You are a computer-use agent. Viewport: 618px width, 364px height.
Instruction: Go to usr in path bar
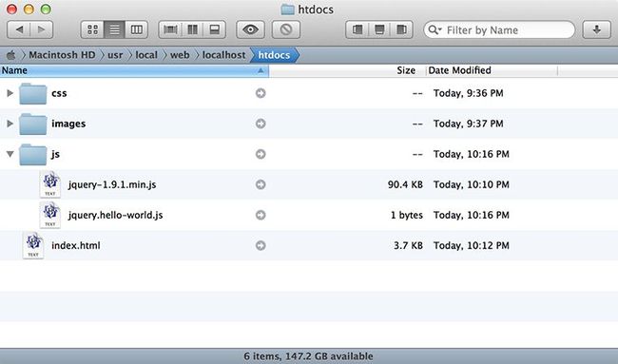115,55
